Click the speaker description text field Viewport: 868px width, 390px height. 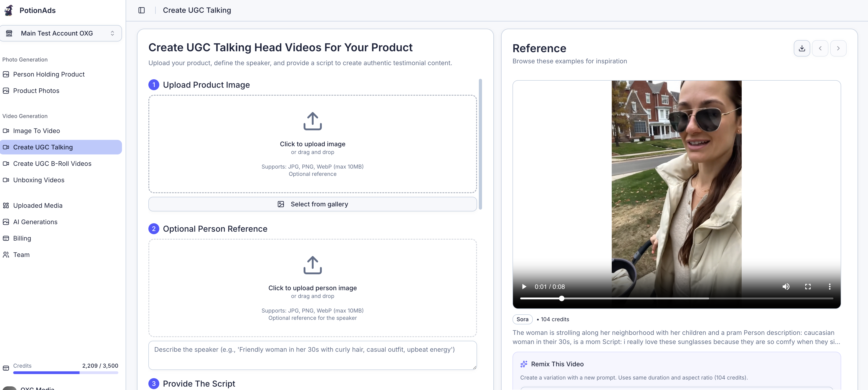tap(312, 355)
